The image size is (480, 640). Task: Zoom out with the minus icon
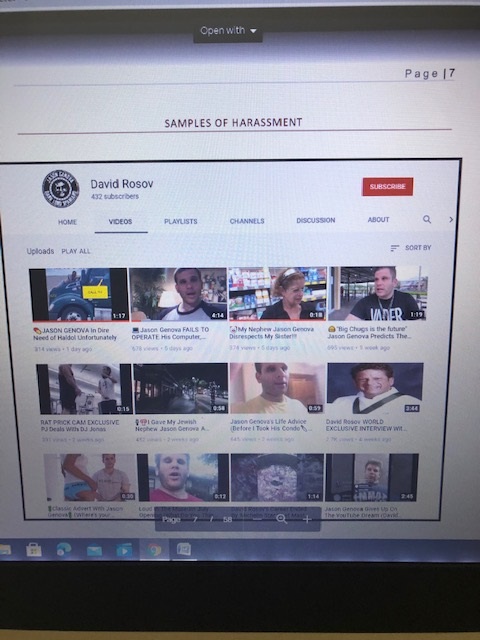pos(257,519)
